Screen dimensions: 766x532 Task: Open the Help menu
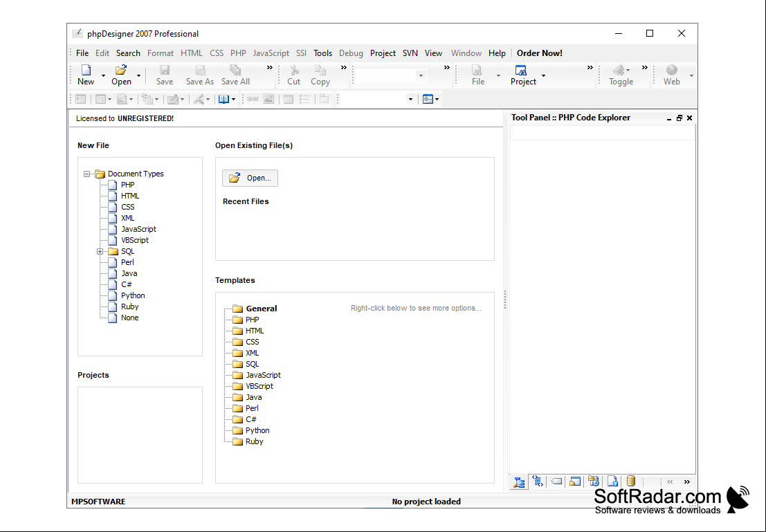pos(497,53)
